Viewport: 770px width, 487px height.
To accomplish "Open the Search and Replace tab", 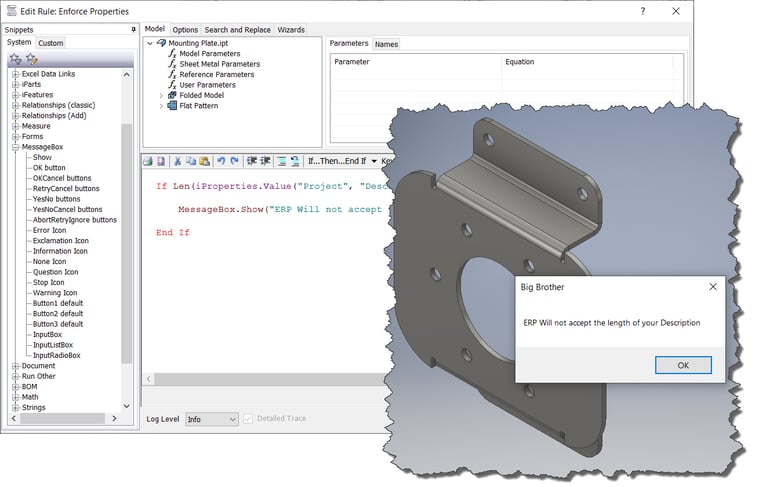I will click(238, 30).
